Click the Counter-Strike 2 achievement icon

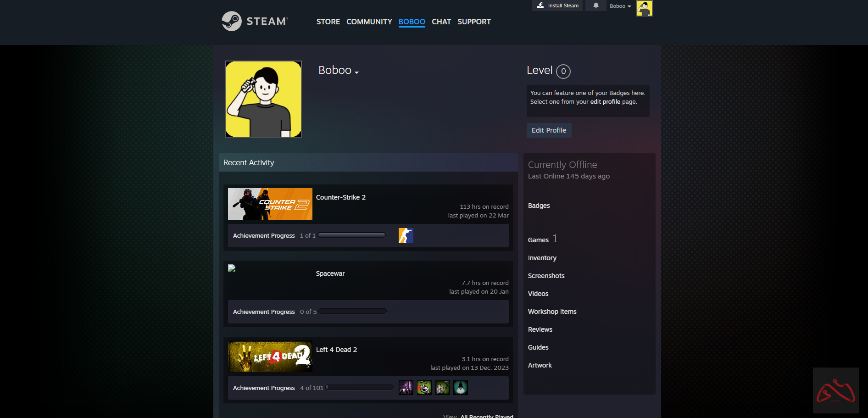406,235
